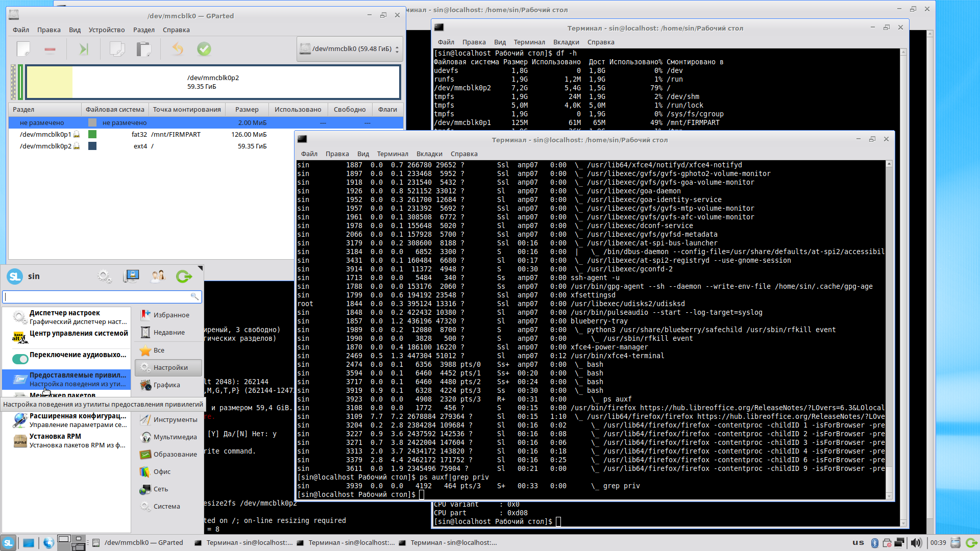Click green fat32 color swatch
Image resolution: width=980 pixels, height=551 pixels.
[92, 134]
